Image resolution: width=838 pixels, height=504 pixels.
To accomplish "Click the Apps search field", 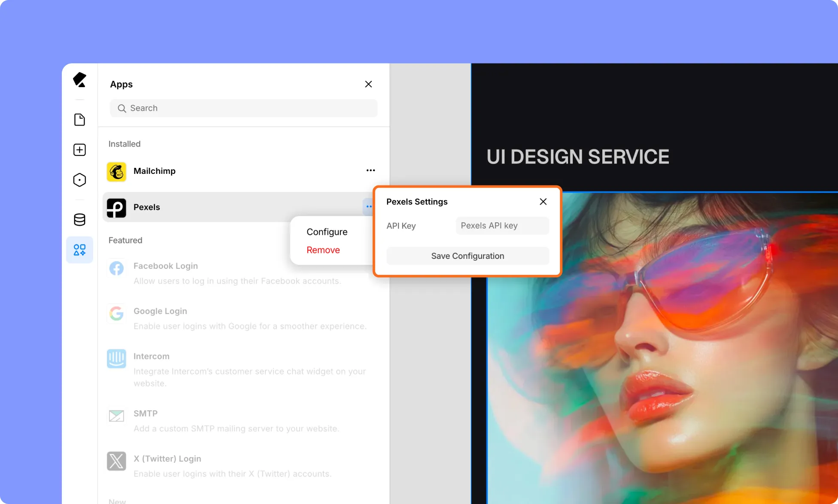I will (x=244, y=108).
